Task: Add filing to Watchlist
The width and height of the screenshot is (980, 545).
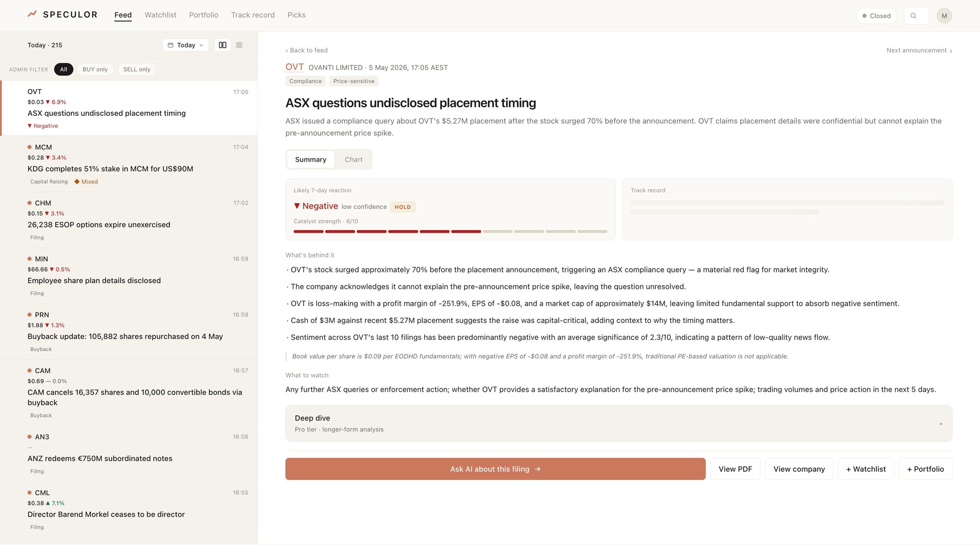Action: point(866,469)
